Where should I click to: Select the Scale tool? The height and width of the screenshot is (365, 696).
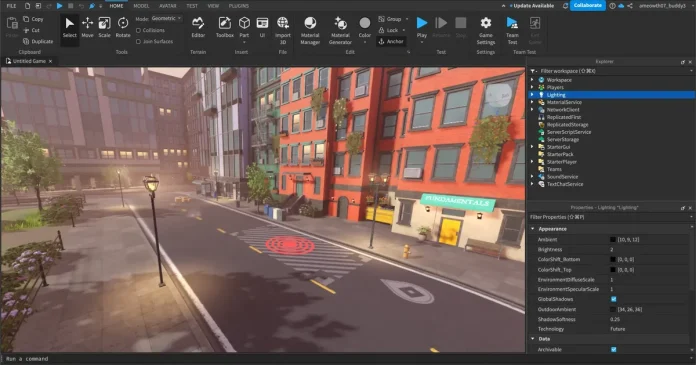[x=104, y=28]
